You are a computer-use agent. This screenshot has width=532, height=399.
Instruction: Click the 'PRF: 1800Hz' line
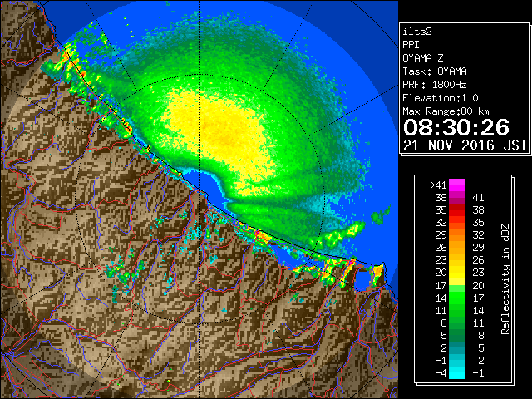click(435, 85)
